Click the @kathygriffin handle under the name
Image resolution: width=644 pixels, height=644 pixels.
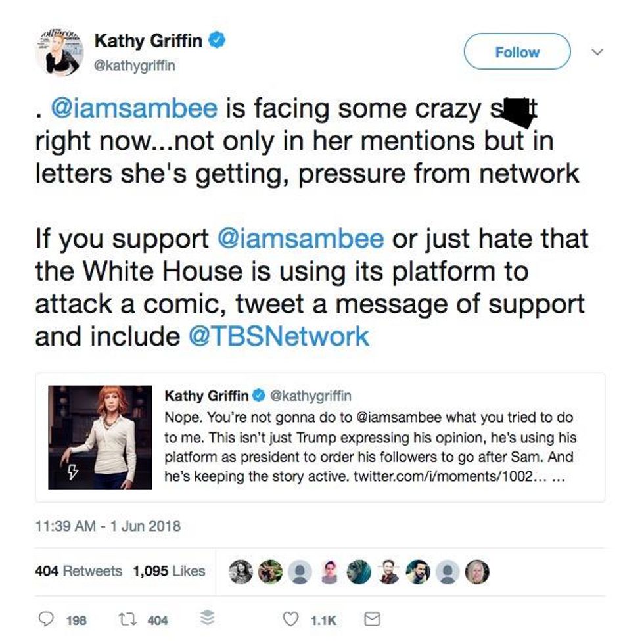pos(135,66)
